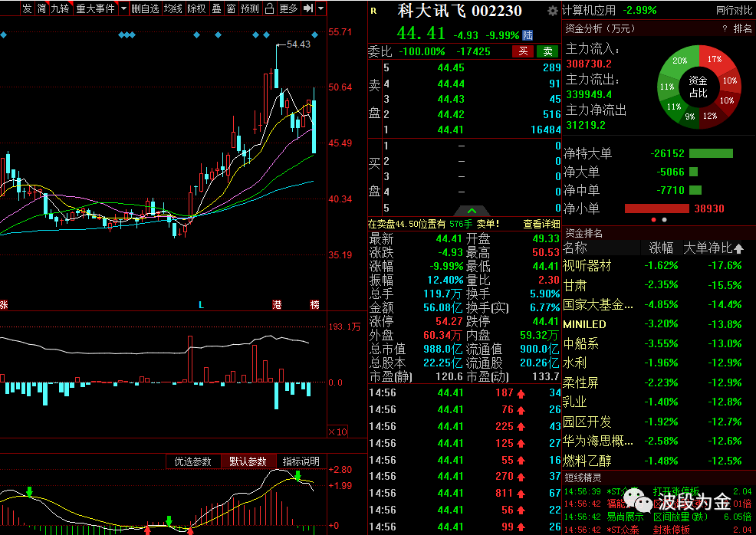
Task: Select the 甘肃 sector row
Action: (659, 285)
